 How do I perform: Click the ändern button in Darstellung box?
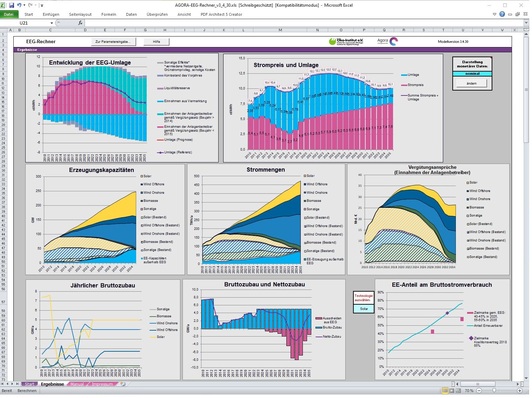[472, 83]
